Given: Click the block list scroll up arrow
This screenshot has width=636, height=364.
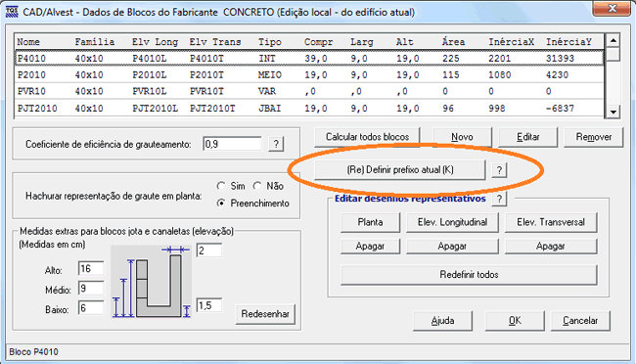Looking at the screenshot, I should [613, 40].
